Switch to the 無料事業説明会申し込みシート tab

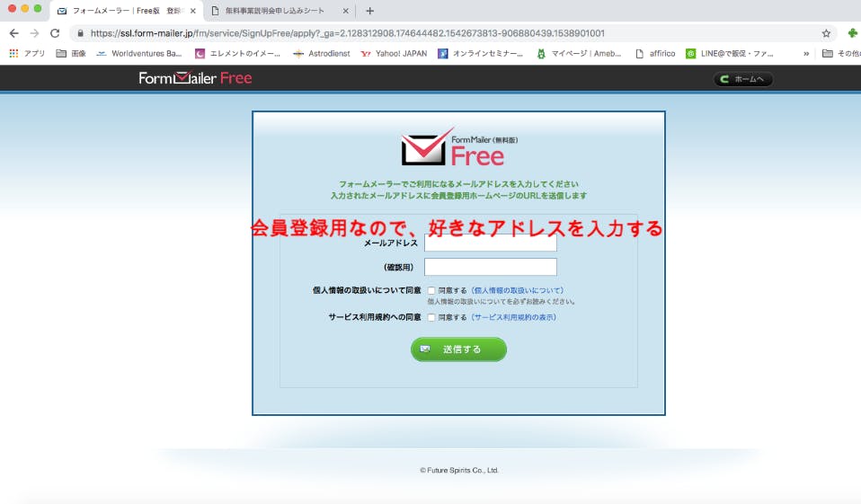(280, 11)
